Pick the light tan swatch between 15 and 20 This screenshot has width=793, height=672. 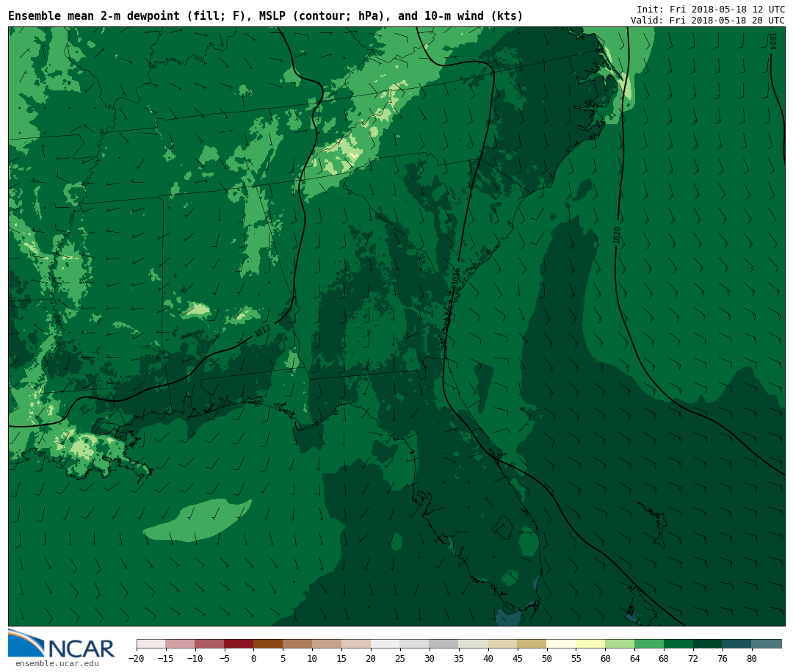pos(357,644)
